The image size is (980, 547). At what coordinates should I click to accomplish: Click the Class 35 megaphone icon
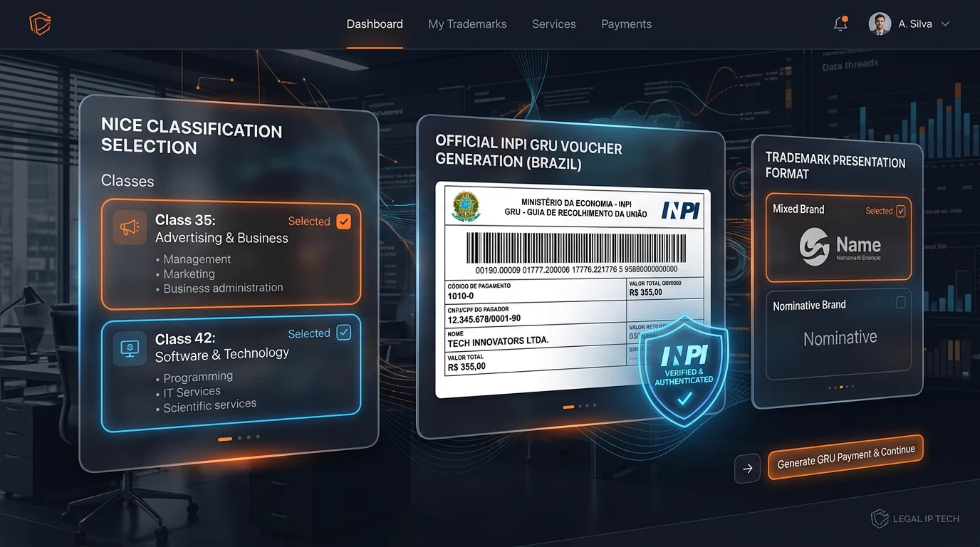(130, 228)
